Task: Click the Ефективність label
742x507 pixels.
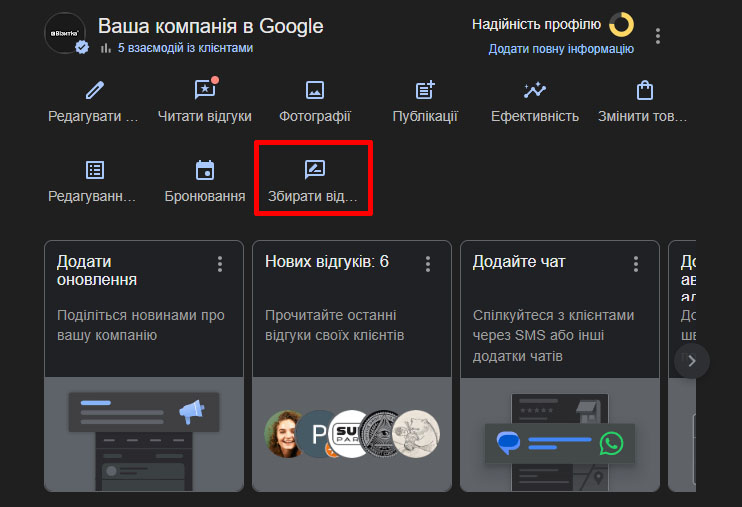Action: [x=535, y=116]
